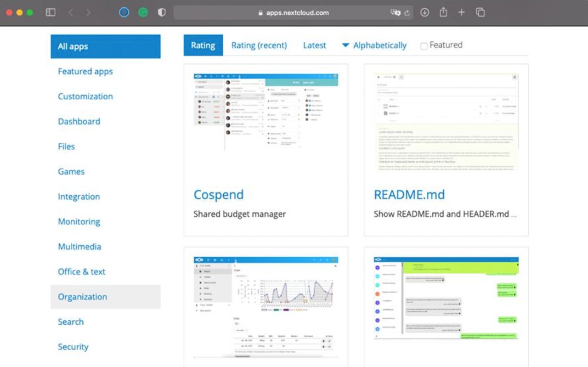Show the tab overview icon
The width and height of the screenshot is (588, 367).
[x=481, y=13]
